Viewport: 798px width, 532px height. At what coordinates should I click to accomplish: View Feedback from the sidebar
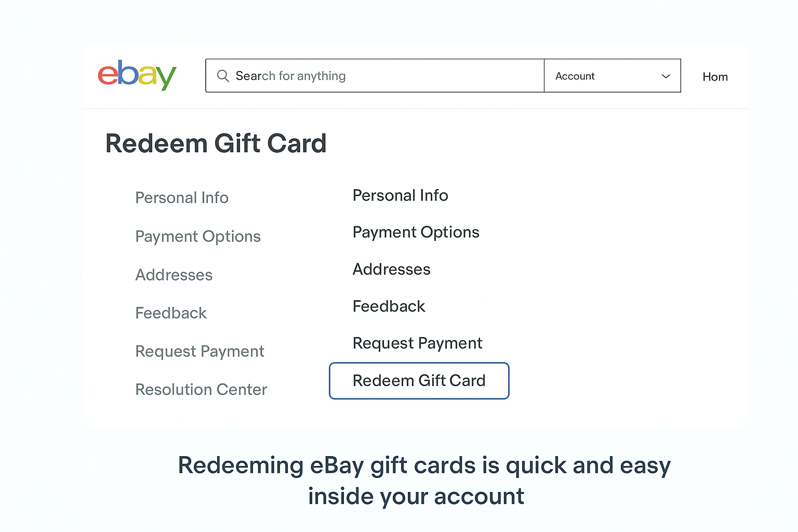pyautogui.click(x=171, y=313)
